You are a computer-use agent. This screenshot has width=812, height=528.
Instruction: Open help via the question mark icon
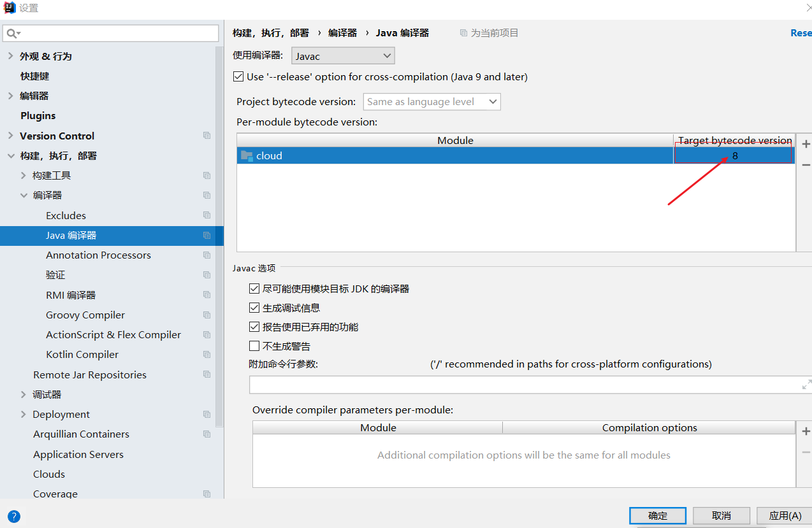click(x=13, y=516)
